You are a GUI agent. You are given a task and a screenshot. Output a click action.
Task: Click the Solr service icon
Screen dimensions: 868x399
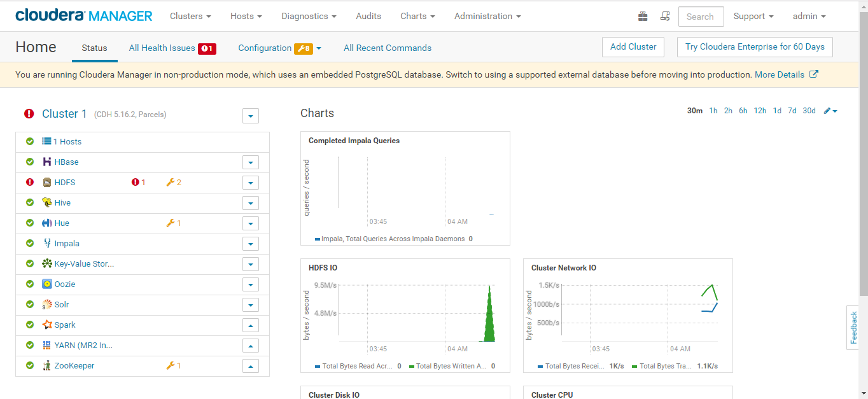(x=46, y=304)
